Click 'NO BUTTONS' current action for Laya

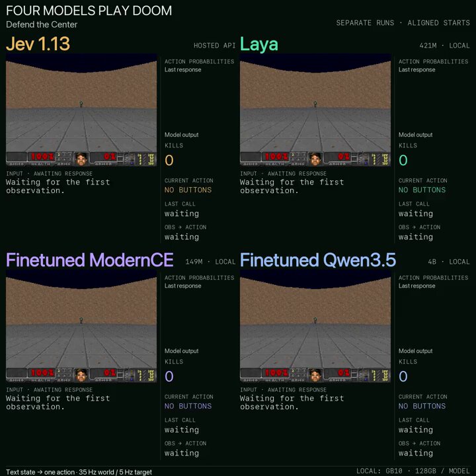(422, 190)
